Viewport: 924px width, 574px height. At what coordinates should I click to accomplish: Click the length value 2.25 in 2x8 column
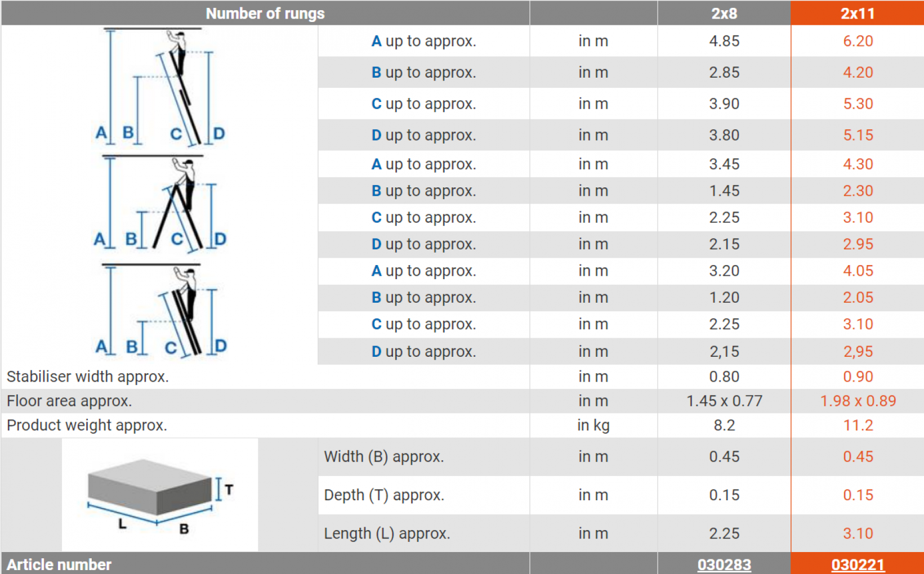724,533
